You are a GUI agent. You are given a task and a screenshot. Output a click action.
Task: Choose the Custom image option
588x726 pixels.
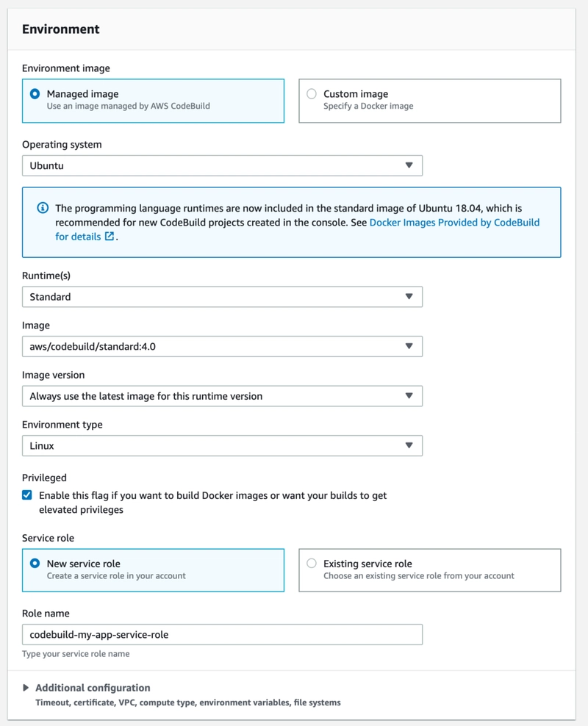pos(312,94)
